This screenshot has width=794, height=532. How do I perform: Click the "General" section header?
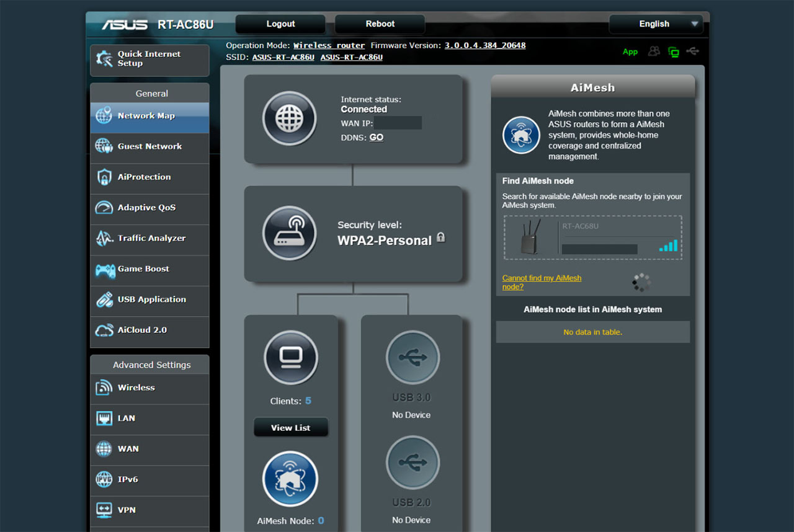(x=151, y=94)
